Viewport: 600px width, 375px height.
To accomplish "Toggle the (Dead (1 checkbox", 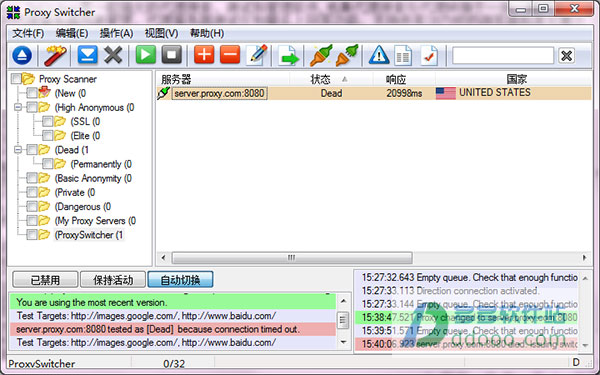I will click(32, 150).
